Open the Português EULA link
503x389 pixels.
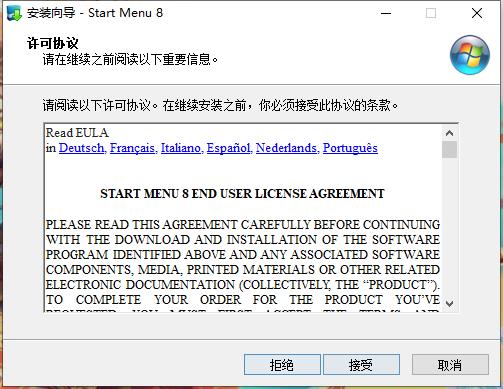[x=350, y=148]
